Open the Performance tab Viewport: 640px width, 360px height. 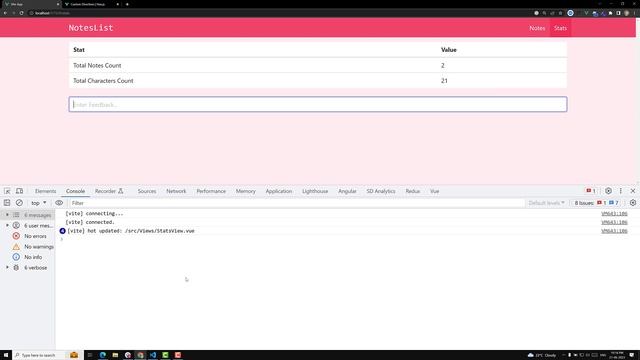[x=211, y=191]
